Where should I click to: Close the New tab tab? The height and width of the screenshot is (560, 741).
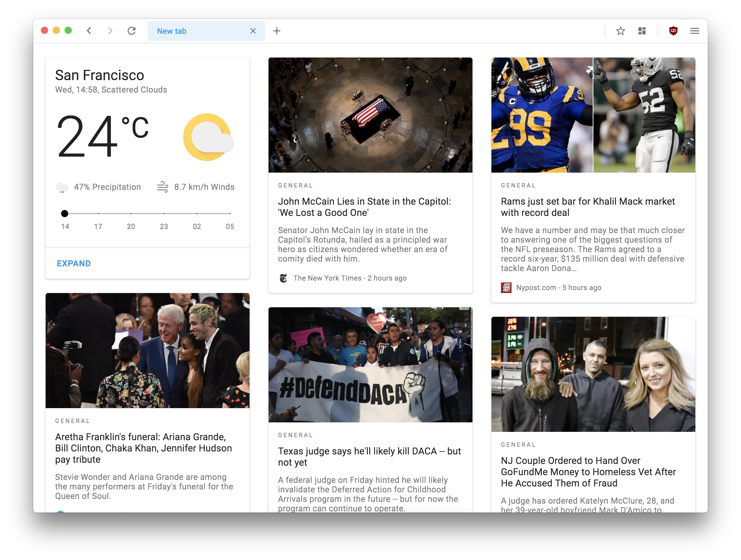pyautogui.click(x=253, y=31)
